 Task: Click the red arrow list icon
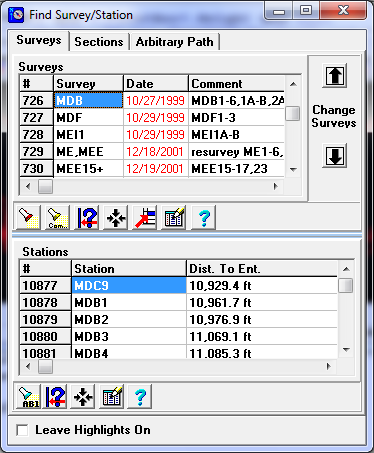tap(145, 218)
